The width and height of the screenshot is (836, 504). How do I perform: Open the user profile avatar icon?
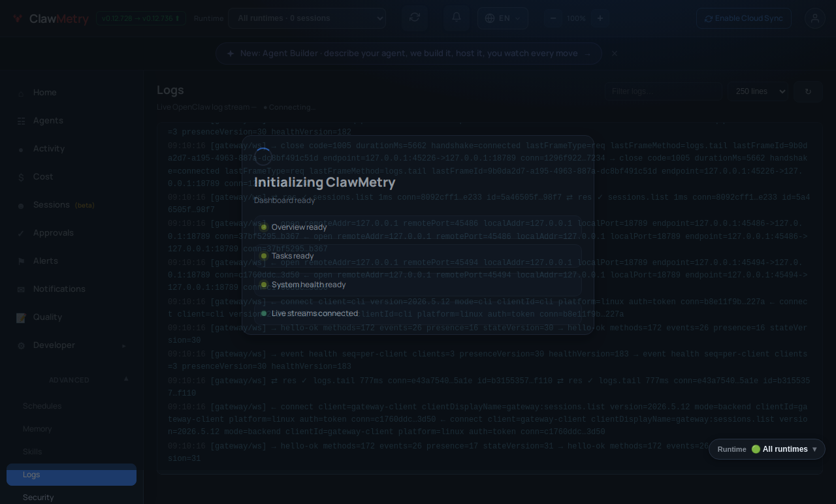coord(815,18)
